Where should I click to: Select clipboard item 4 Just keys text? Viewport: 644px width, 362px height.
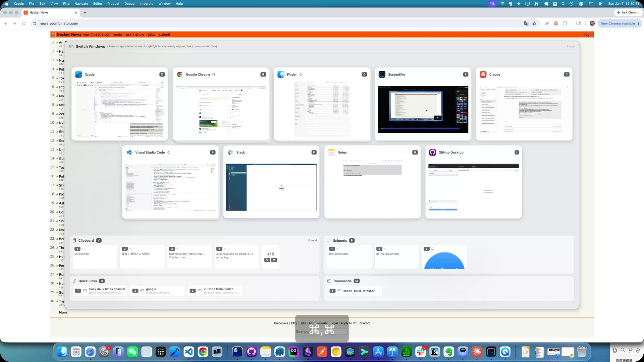tap(237, 257)
